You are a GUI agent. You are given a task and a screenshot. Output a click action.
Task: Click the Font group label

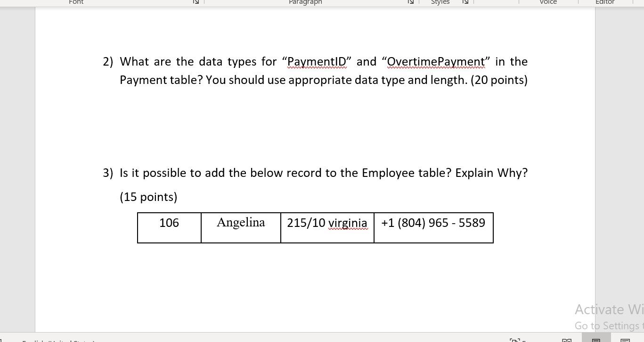click(76, 3)
